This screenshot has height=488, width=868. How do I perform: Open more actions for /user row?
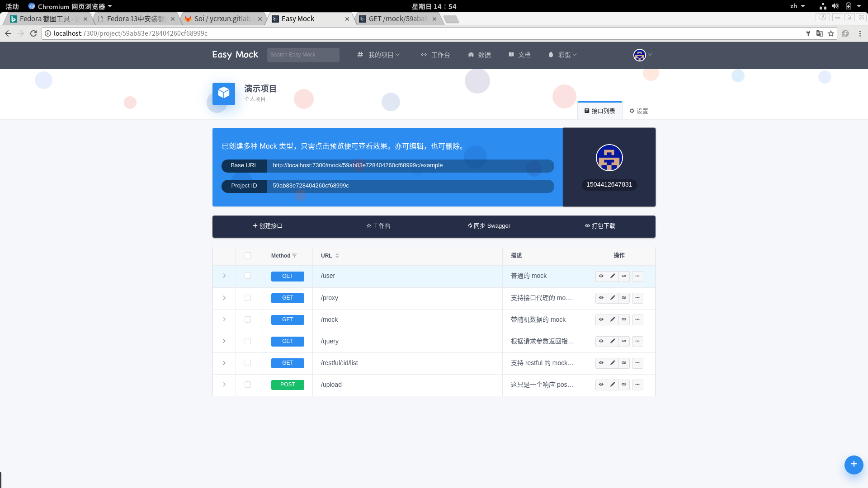click(x=637, y=276)
